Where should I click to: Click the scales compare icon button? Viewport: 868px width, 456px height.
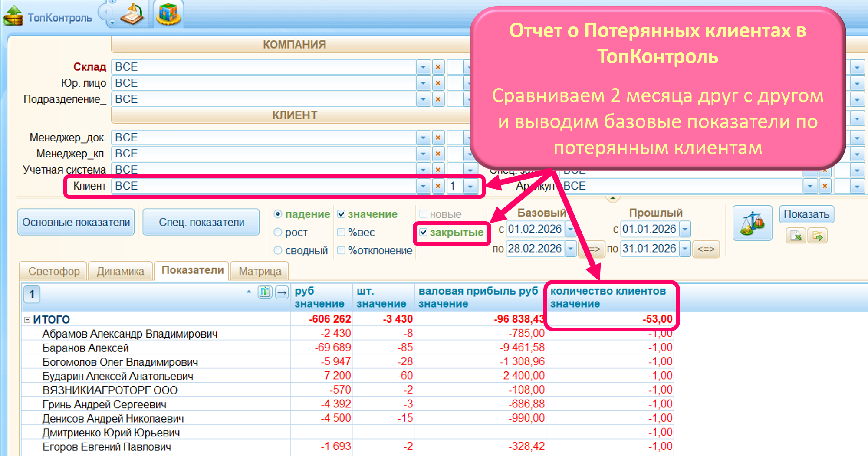tap(753, 223)
